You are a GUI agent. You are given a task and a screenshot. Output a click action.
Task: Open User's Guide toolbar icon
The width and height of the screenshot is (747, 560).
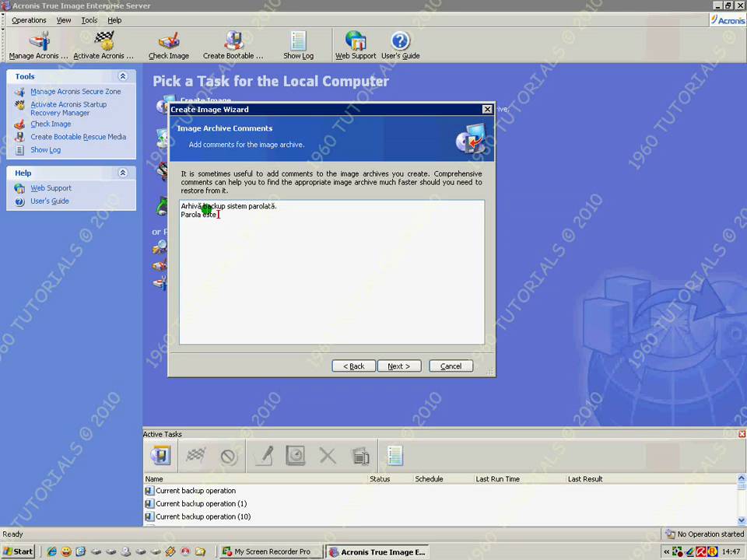400,45
